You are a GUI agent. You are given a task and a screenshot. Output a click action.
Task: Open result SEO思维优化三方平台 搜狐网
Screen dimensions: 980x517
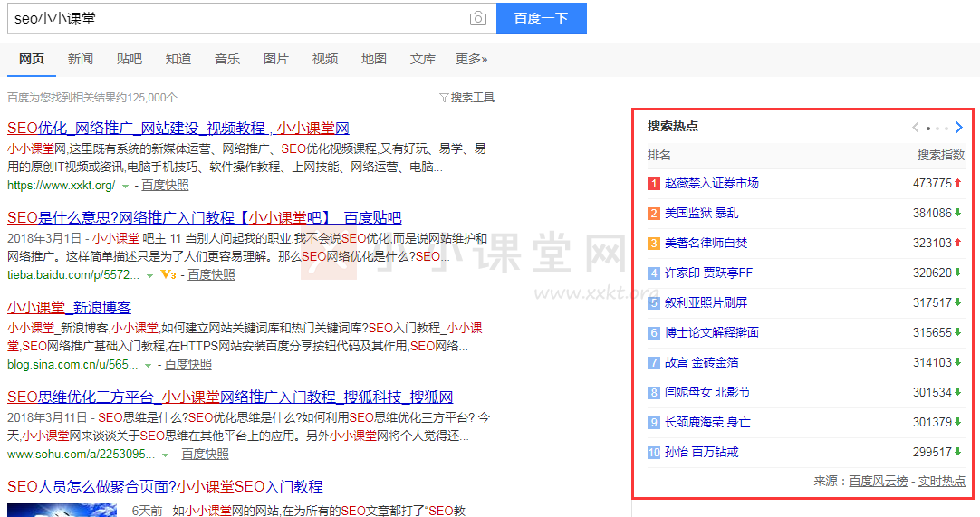[x=230, y=397]
